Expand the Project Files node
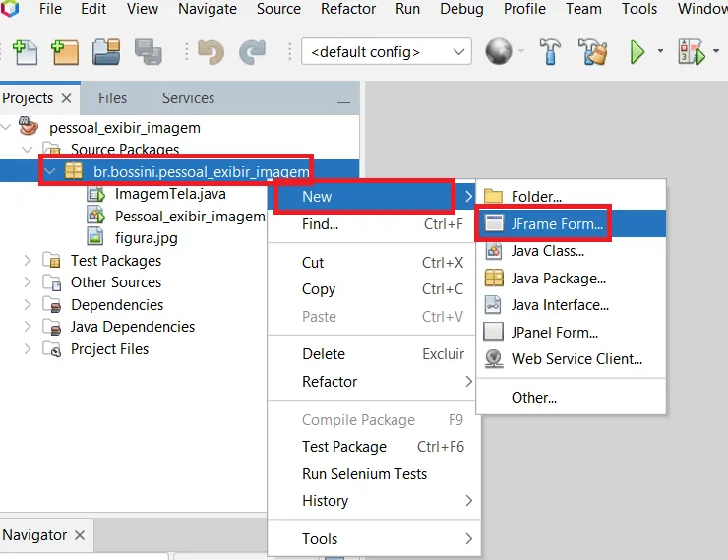Screen dimensions: 728x560 click(x=28, y=348)
